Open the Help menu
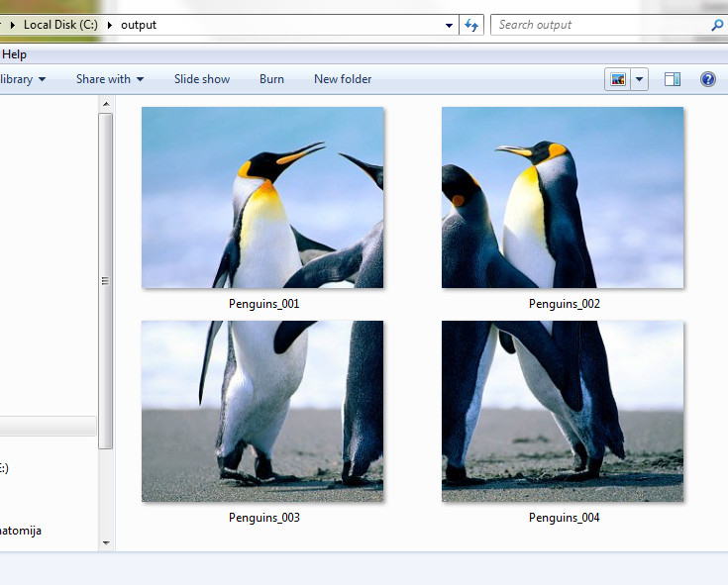The image size is (728, 585). (x=15, y=54)
